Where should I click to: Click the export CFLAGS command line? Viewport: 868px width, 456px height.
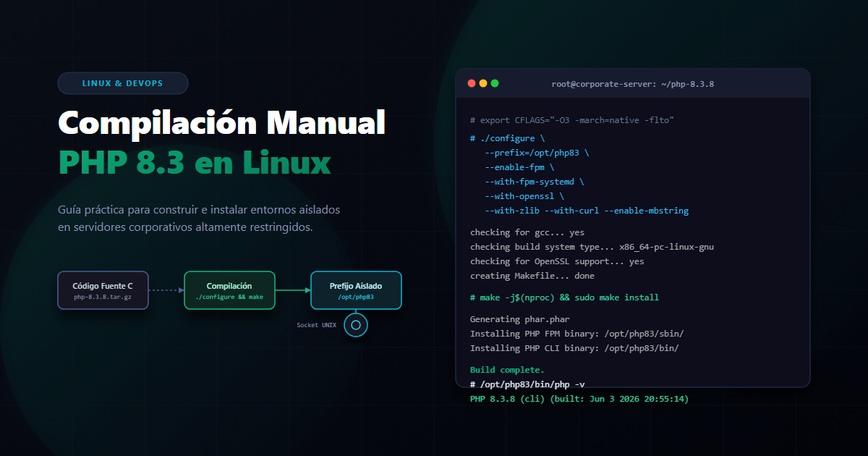pos(572,120)
